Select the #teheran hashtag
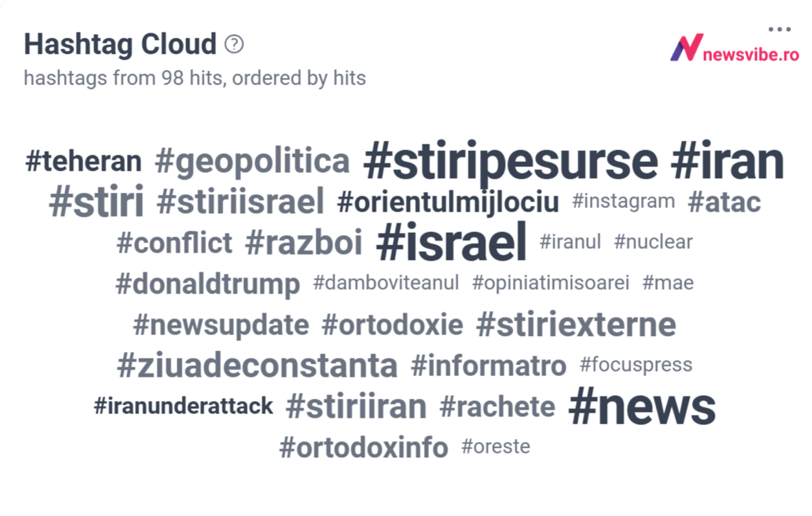 click(x=83, y=161)
